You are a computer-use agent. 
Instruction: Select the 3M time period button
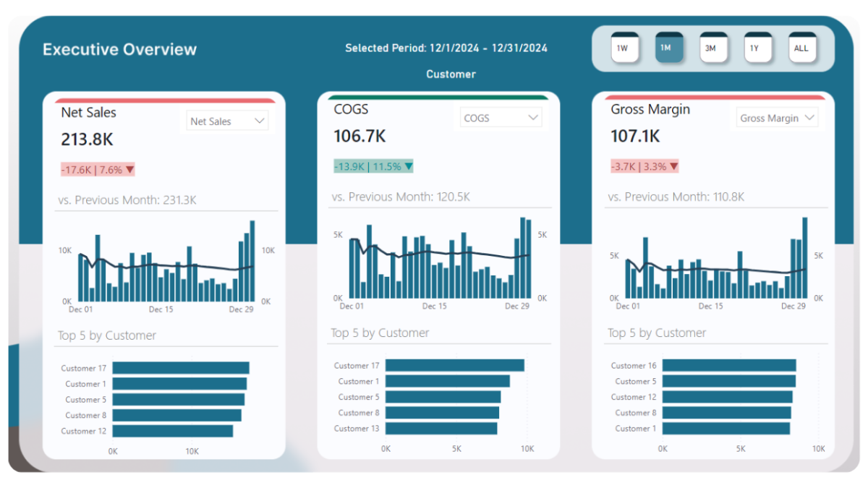pyautogui.click(x=713, y=48)
